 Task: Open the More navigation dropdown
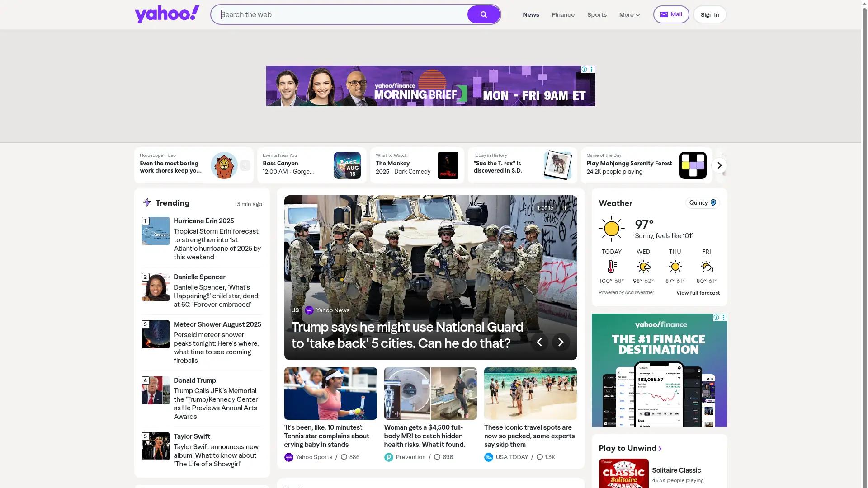pyautogui.click(x=629, y=14)
